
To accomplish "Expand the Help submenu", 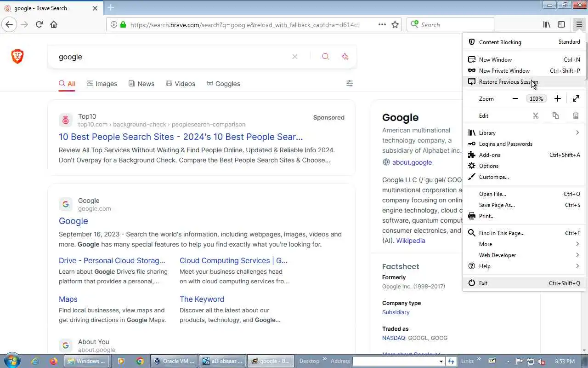I will tap(524, 266).
